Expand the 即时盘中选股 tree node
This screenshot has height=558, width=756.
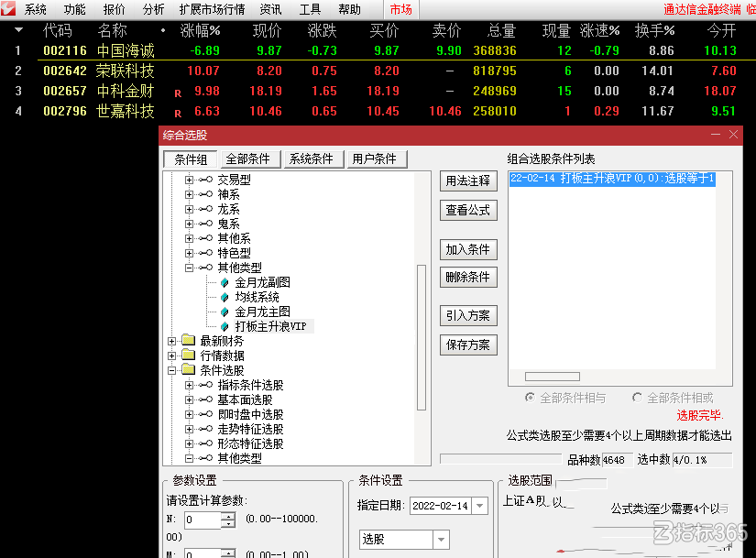[189, 414]
